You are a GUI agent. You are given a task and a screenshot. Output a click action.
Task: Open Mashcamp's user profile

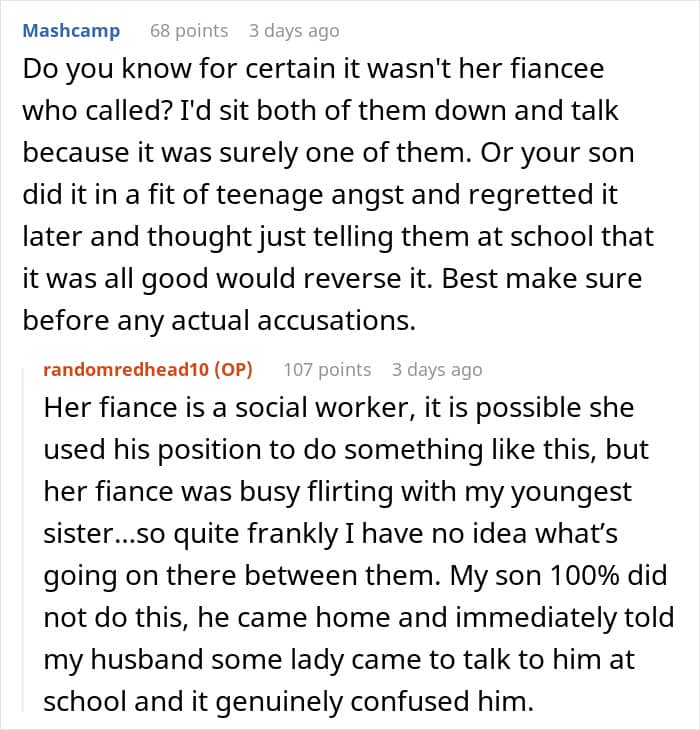point(71,31)
